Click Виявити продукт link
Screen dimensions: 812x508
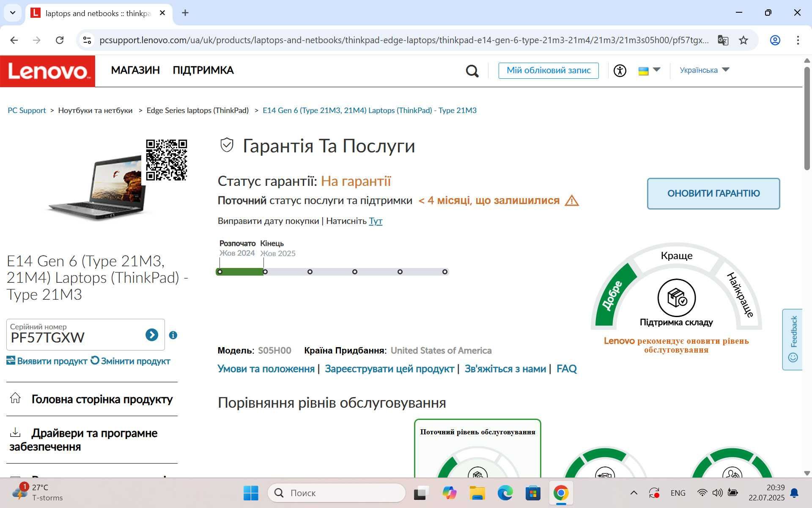pos(47,361)
